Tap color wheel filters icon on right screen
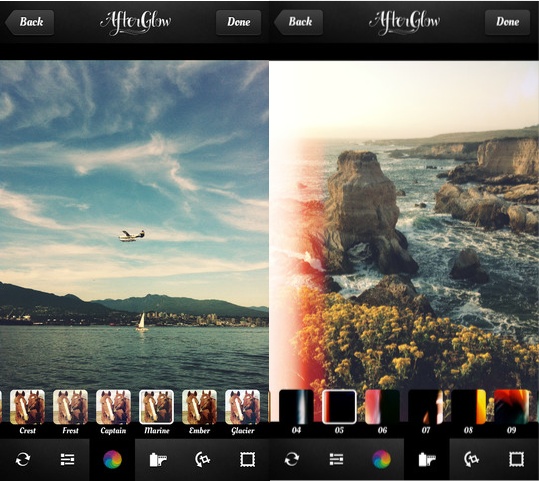 click(382, 459)
